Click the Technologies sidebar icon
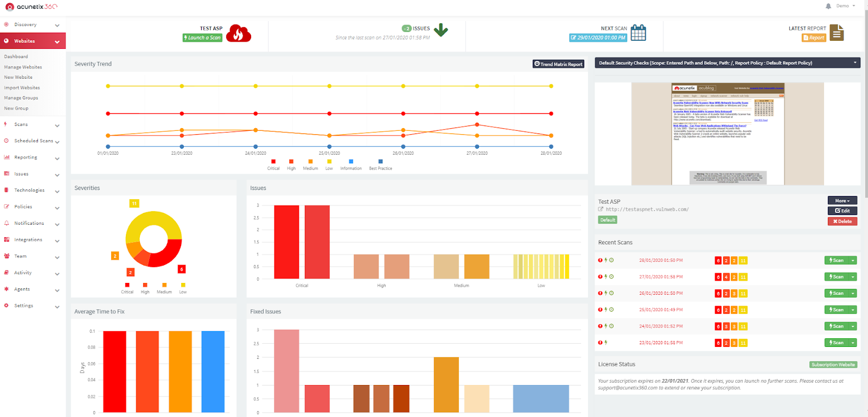Image resolution: width=868 pixels, height=417 pixels. pyautogui.click(x=7, y=190)
